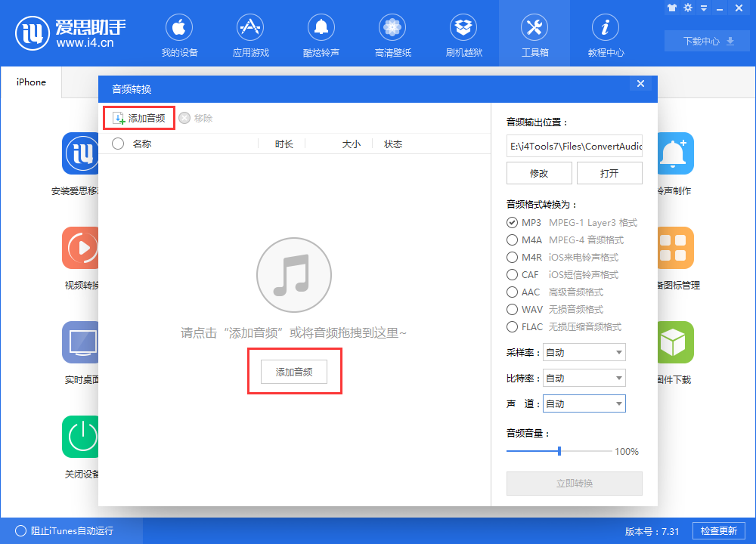
Task: Click the 版本号：7.31 version text
Action: point(652,531)
